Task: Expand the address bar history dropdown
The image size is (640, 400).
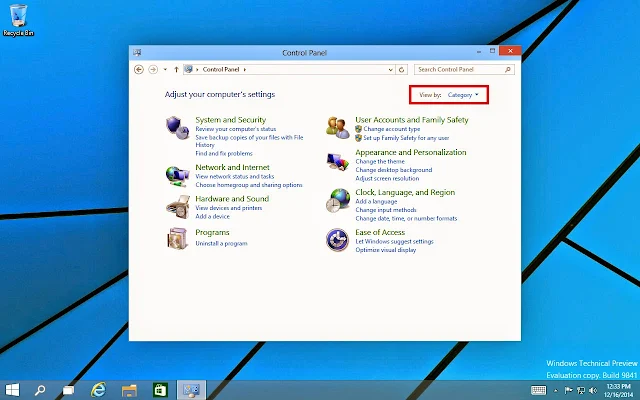Action: [x=391, y=70]
